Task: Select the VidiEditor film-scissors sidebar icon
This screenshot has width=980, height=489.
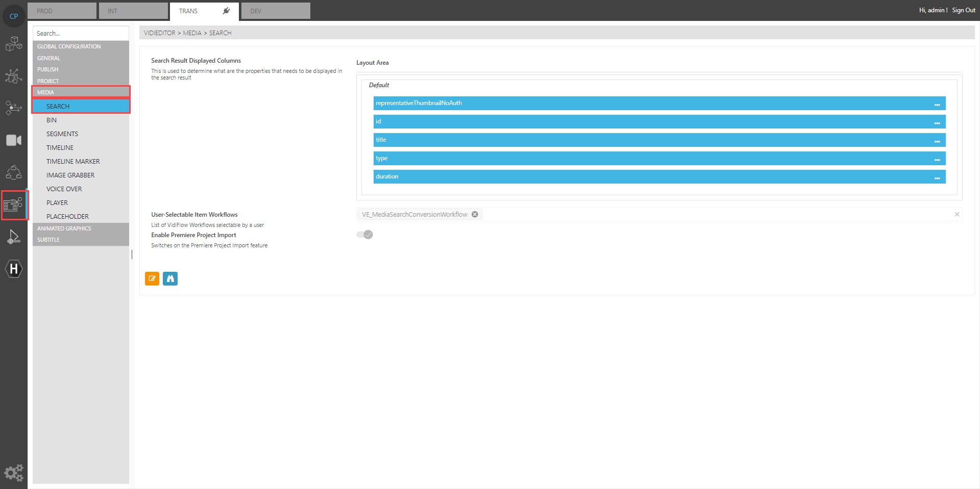Action: 14,205
